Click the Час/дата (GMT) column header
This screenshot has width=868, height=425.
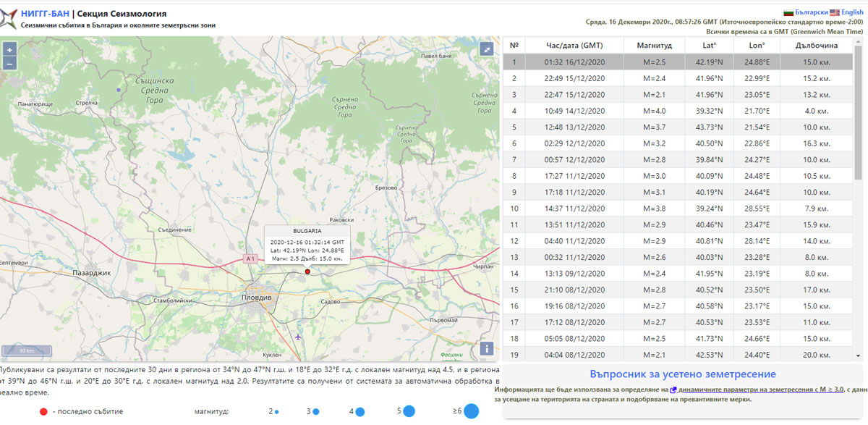(574, 45)
